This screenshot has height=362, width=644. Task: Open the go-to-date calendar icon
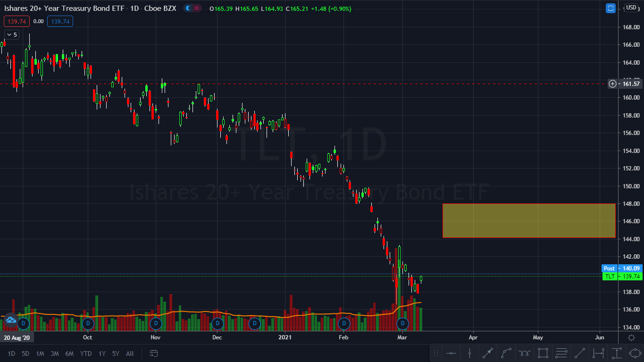(153, 353)
